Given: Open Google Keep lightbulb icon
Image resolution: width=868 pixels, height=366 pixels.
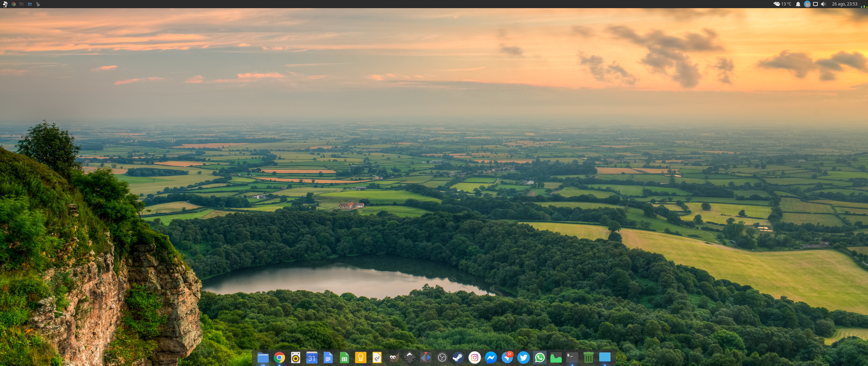Looking at the screenshot, I should coord(360,358).
